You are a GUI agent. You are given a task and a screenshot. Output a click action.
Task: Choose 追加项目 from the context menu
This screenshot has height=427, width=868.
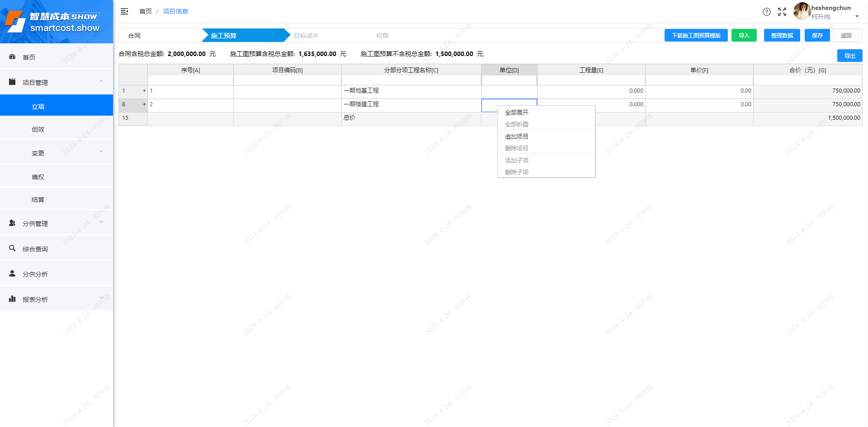coord(517,136)
